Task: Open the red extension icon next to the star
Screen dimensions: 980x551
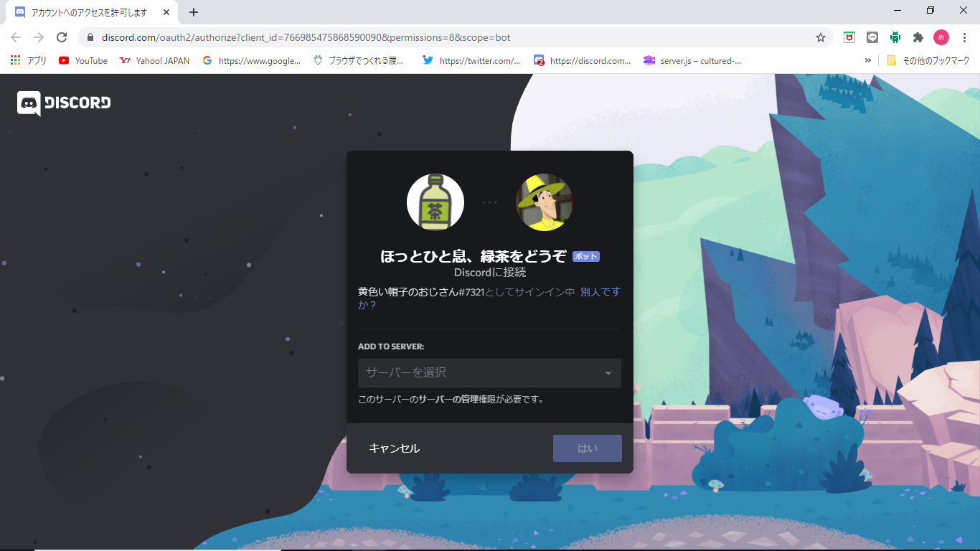Action: tap(849, 37)
